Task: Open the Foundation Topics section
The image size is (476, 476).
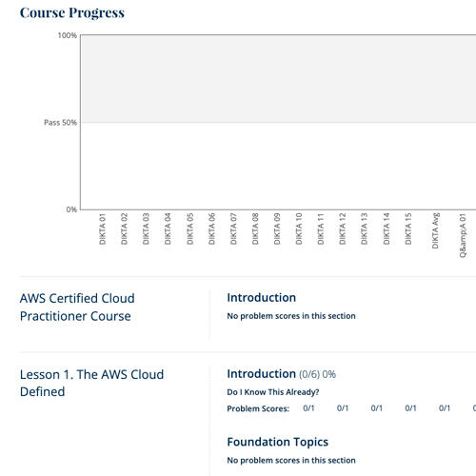Action: pyautogui.click(x=277, y=442)
